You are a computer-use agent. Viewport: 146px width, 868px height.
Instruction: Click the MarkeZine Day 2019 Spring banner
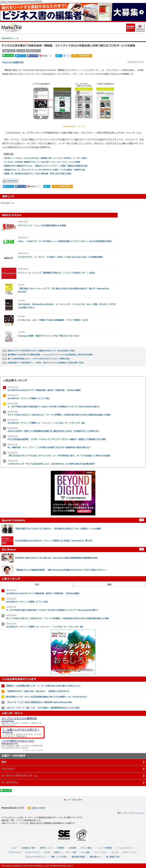[x=73, y=652]
